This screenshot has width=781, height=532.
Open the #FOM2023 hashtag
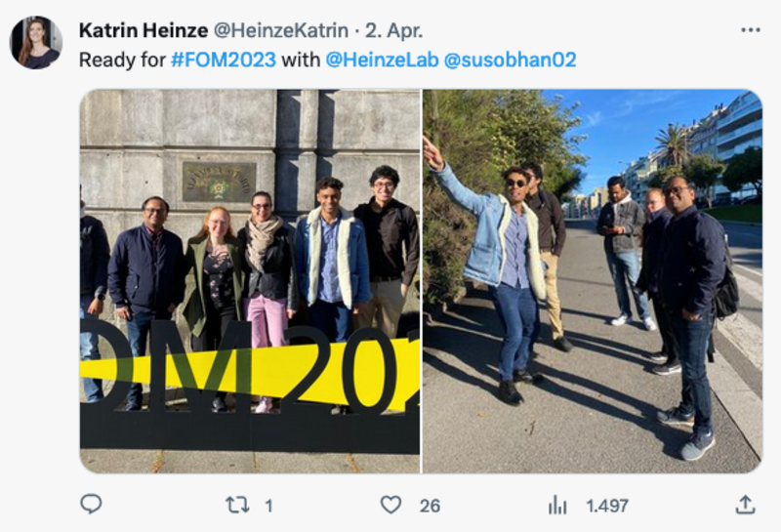pyautogui.click(x=224, y=60)
